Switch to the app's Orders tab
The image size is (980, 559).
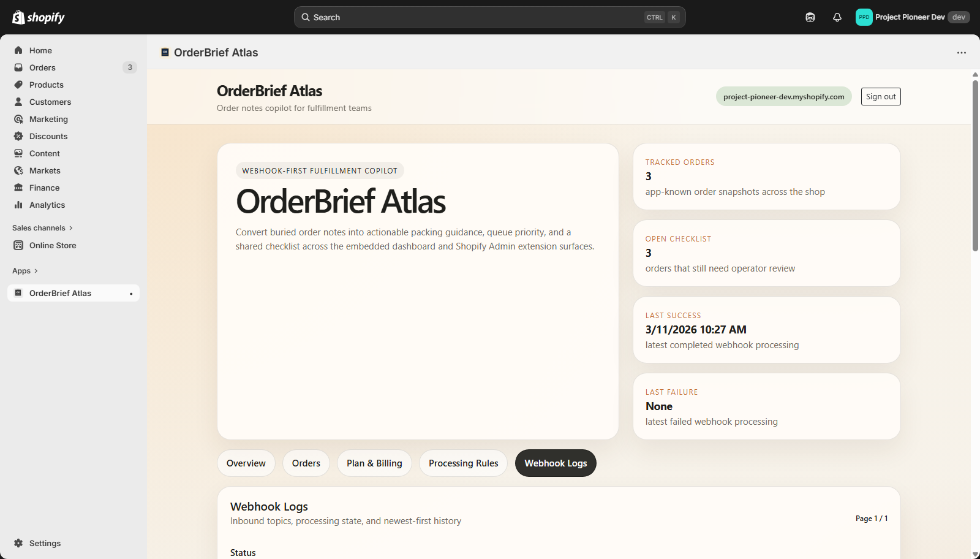(306, 463)
